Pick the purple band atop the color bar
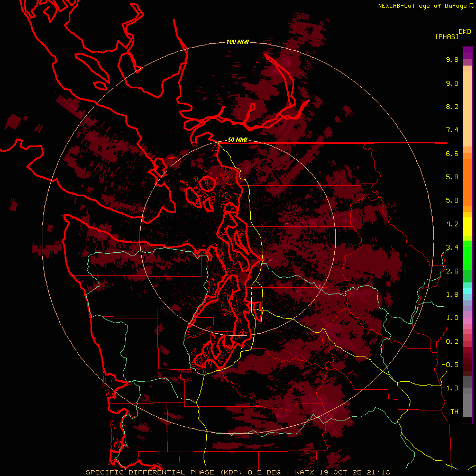Image resolution: width=476 pixels, height=476 pixels. (467, 53)
